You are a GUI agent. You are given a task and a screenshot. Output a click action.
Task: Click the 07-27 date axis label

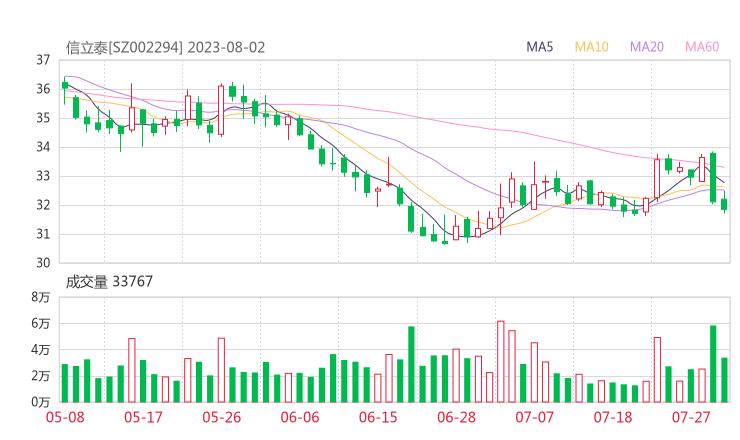(x=691, y=417)
